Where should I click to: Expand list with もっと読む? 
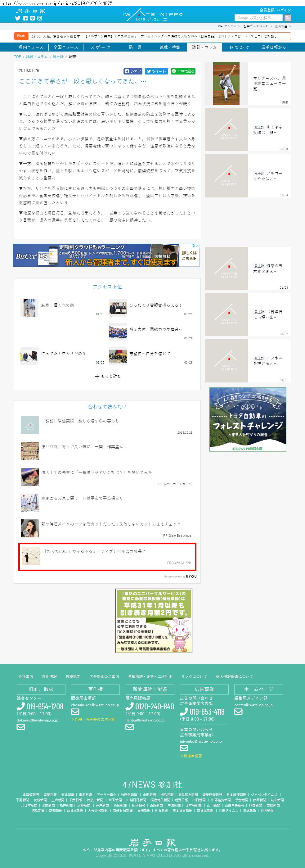point(108,376)
